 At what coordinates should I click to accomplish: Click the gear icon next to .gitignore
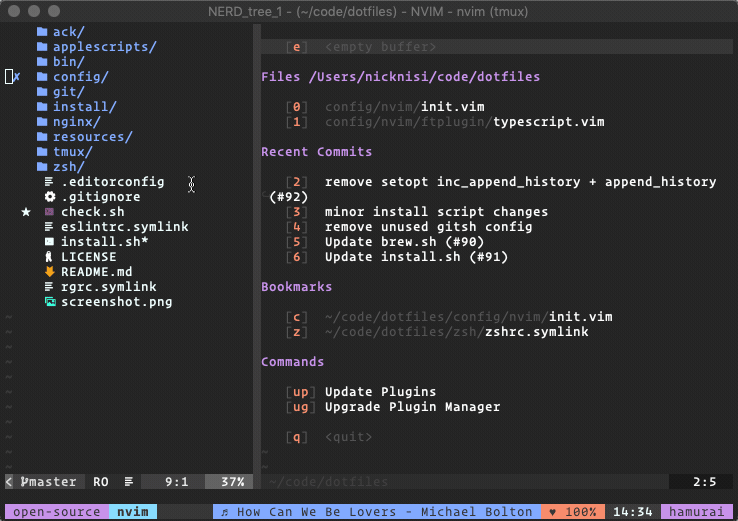click(50, 197)
